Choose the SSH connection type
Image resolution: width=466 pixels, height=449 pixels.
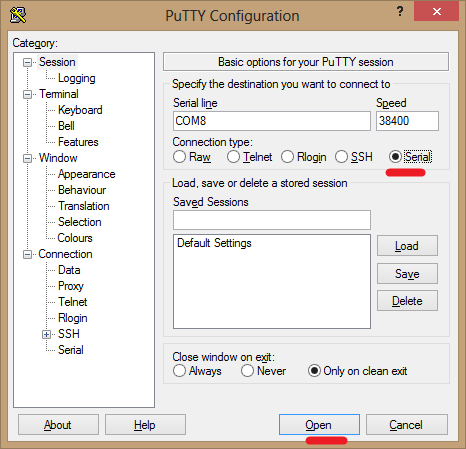coord(341,157)
